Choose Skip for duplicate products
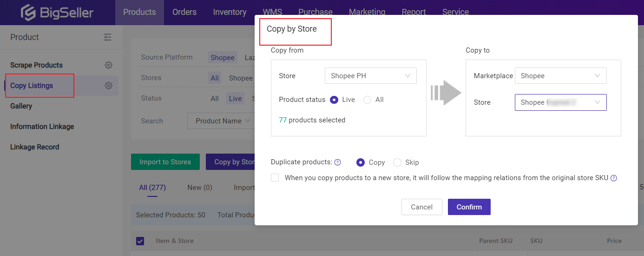 [x=397, y=162]
